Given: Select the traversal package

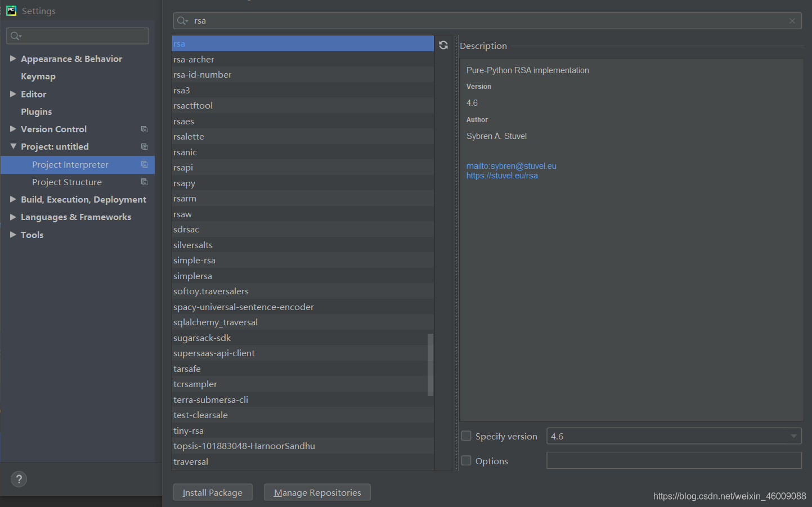Looking at the screenshot, I should tap(303, 461).
